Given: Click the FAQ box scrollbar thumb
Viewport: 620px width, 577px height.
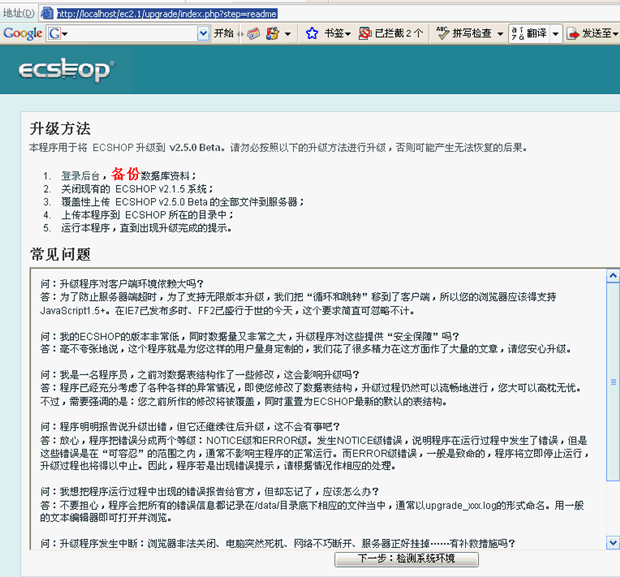Looking at the screenshot, I should click(613, 382).
